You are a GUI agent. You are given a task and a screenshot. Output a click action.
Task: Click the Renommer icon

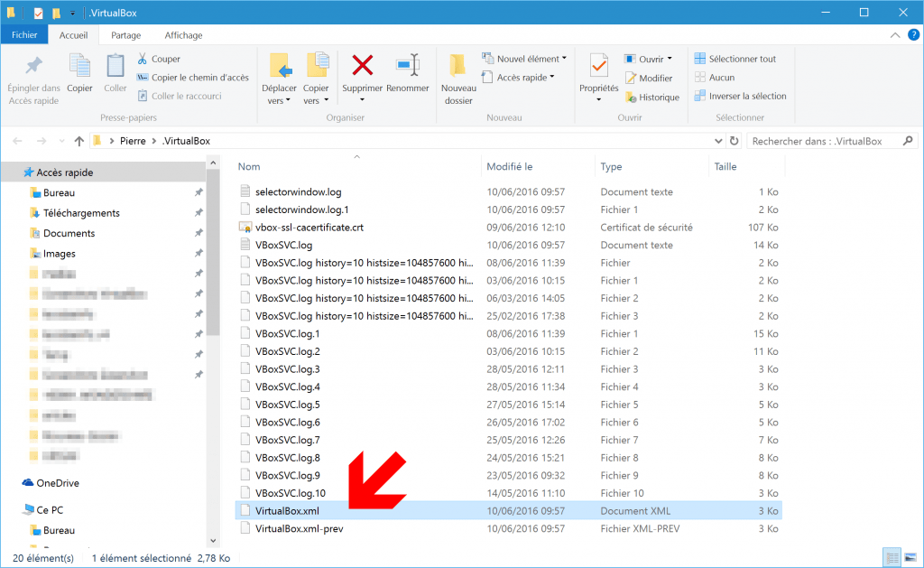(x=408, y=66)
